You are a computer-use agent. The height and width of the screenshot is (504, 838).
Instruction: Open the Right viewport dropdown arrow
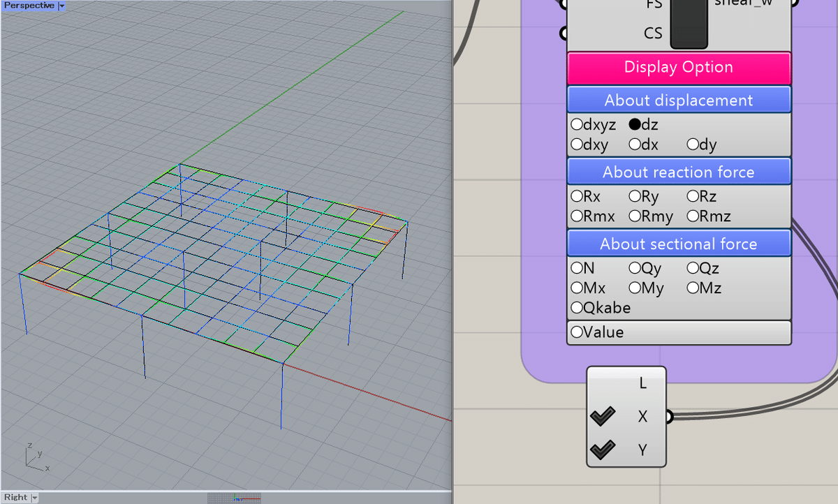34,498
